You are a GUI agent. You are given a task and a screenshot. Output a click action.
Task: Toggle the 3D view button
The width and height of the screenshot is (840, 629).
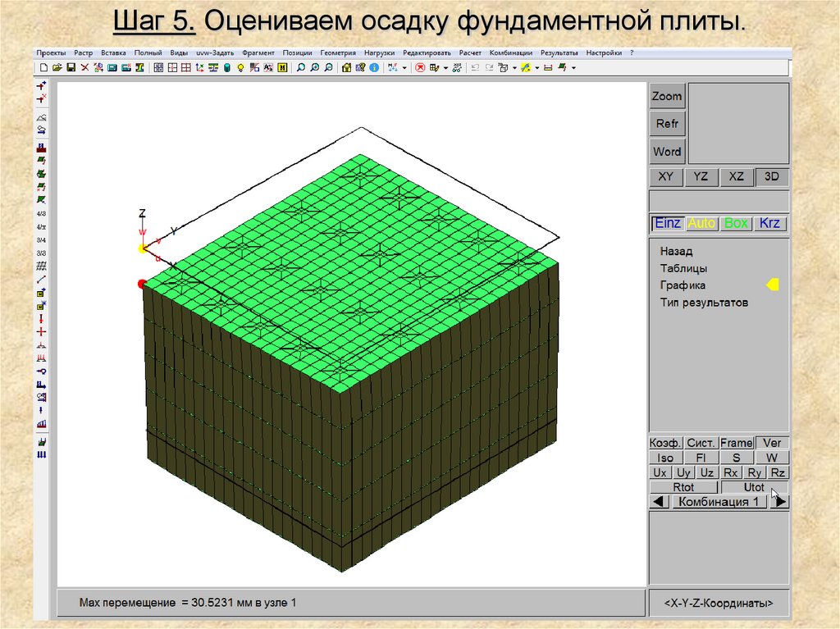pos(771,177)
